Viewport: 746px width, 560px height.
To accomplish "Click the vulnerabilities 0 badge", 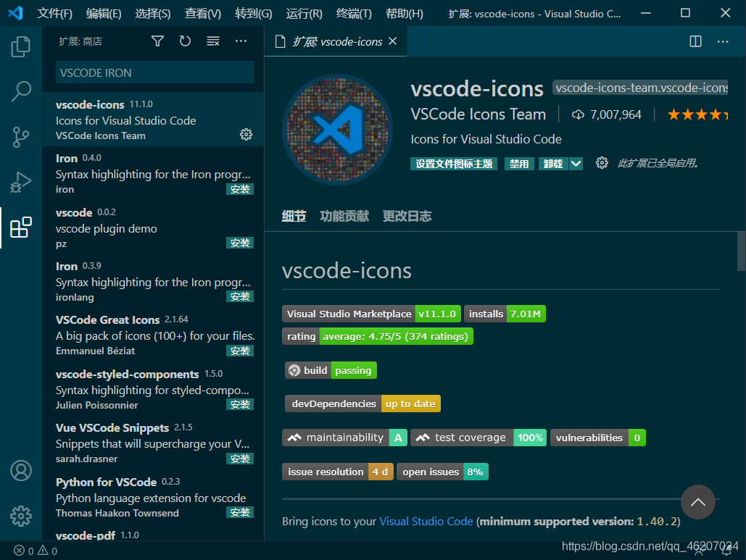I will (x=598, y=438).
